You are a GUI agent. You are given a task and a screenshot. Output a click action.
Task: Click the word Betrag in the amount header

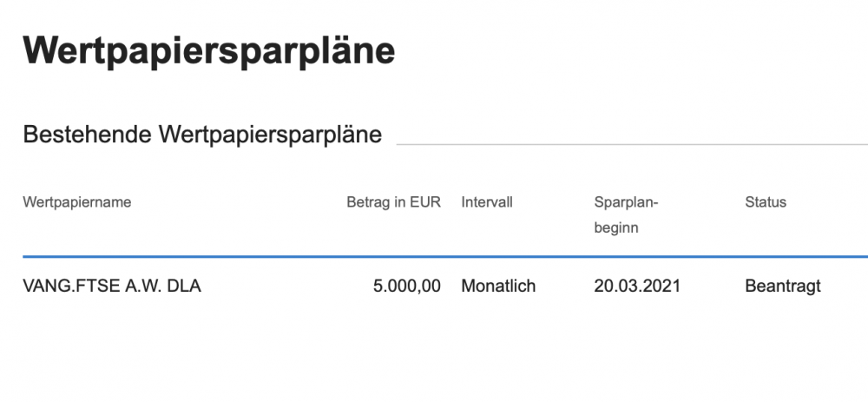(x=366, y=202)
